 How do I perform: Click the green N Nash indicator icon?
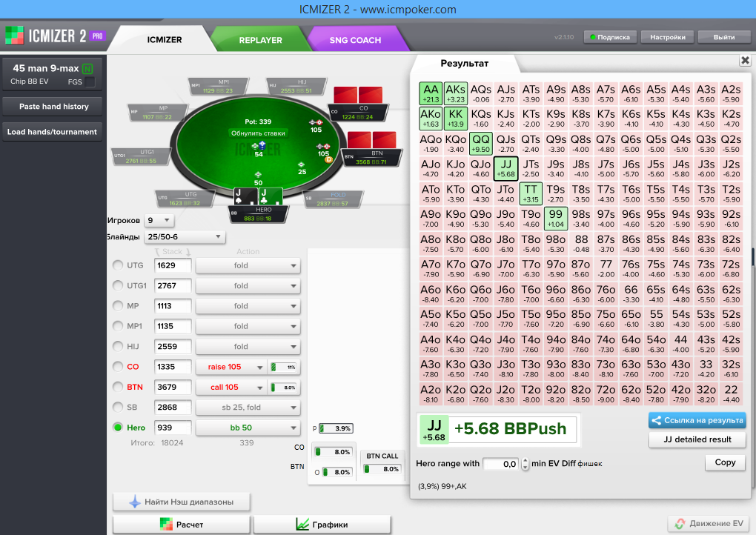[87, 69]
